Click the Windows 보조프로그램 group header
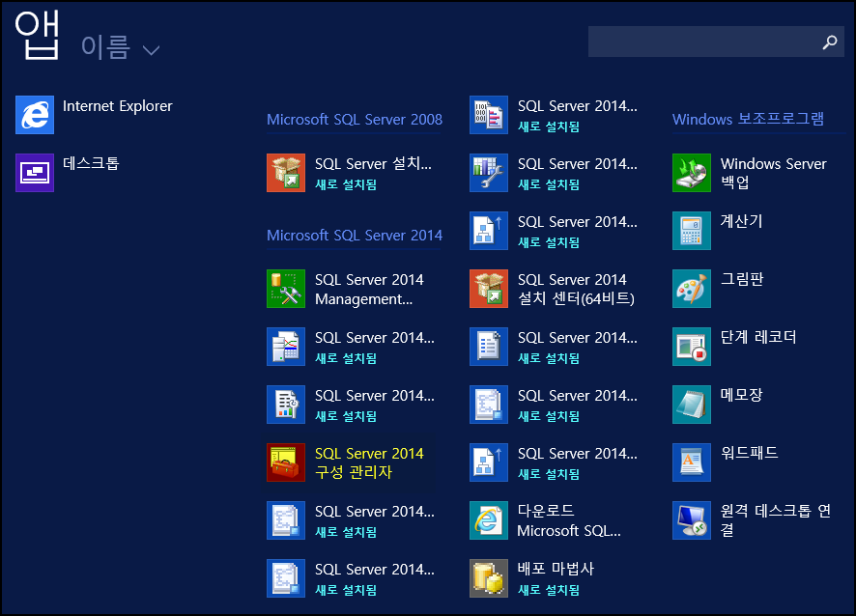The height and width of the screenshot is (616, 856). 748,119
